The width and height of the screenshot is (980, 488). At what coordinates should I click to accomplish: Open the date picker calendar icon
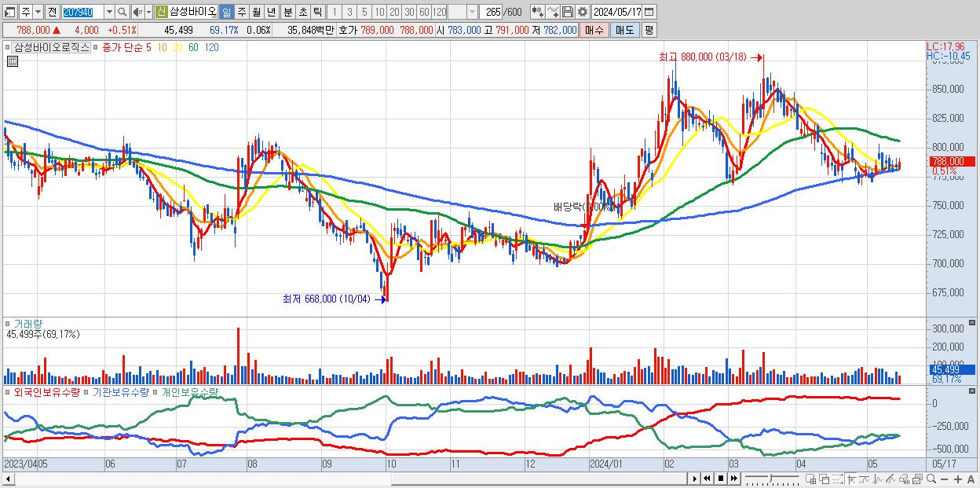[x=649, y=13]
